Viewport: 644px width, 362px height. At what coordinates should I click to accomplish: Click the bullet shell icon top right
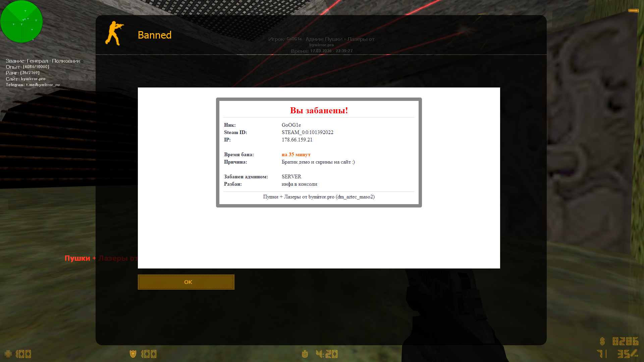(633, 11)
